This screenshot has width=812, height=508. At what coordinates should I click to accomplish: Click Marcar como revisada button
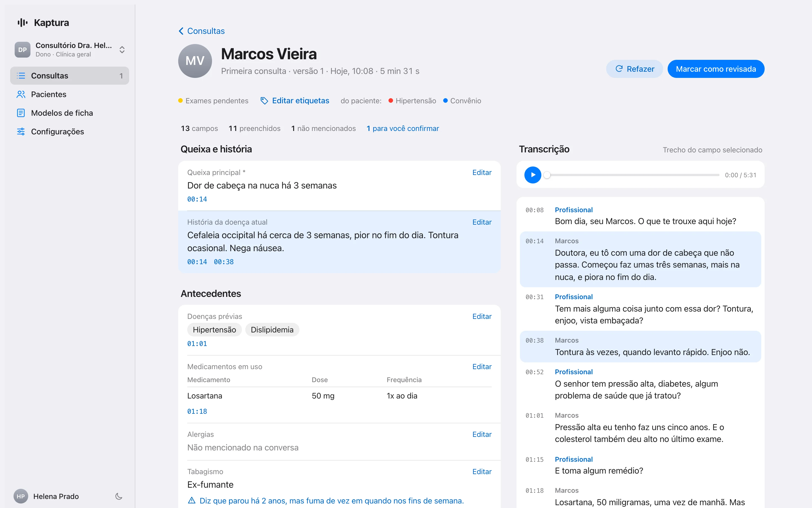pyautogui.click(x=716, y=69)
